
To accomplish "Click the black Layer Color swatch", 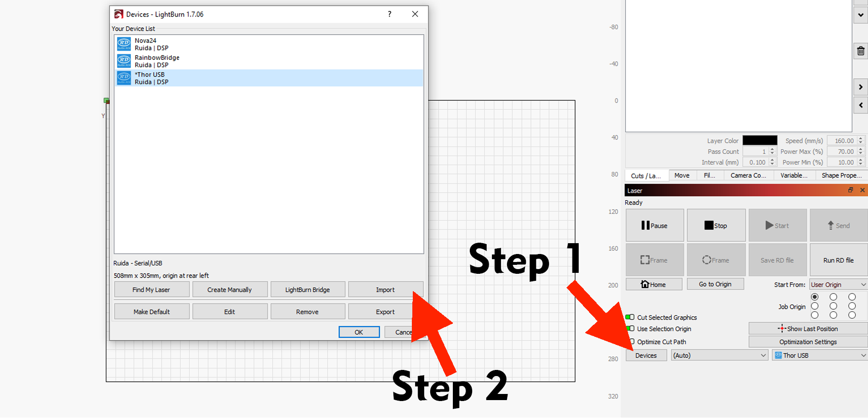I will tap(760, 140).
